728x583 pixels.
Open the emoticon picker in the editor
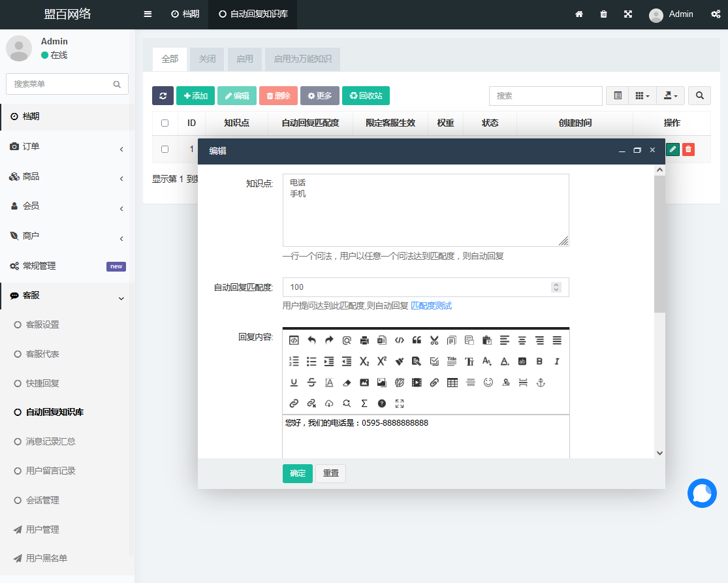488,383
